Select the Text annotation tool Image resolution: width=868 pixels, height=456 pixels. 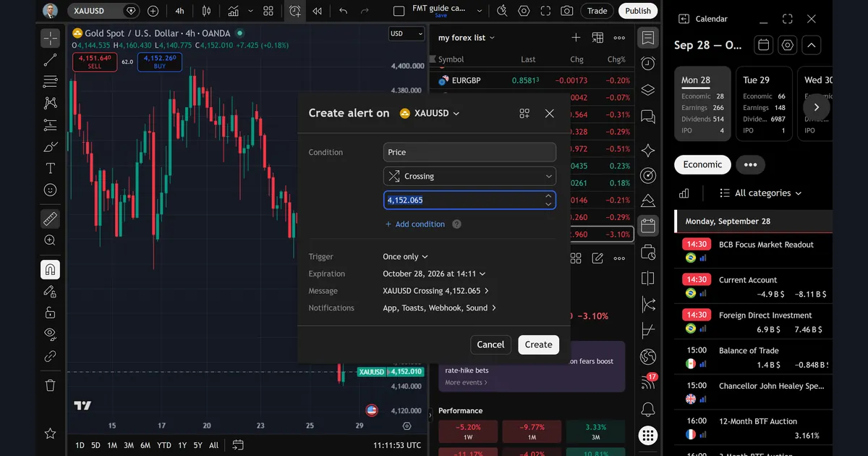pyautogui.click(x=50, y=169)
